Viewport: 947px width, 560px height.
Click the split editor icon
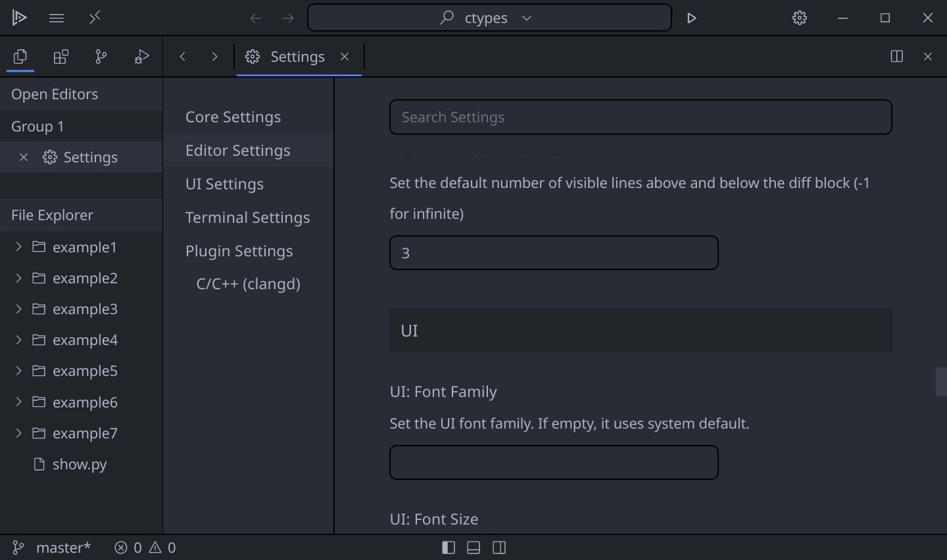pos(896,57)
